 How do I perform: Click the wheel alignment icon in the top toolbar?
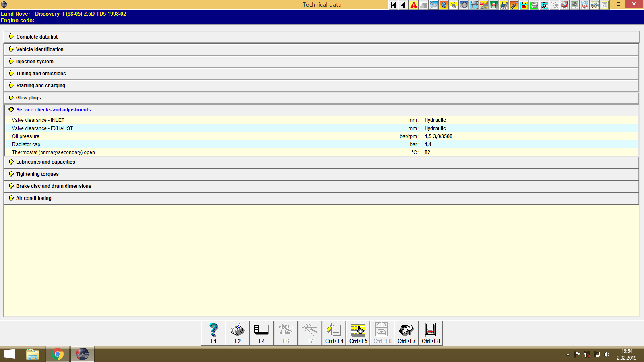pyautogui.click(x=464, y=5)
